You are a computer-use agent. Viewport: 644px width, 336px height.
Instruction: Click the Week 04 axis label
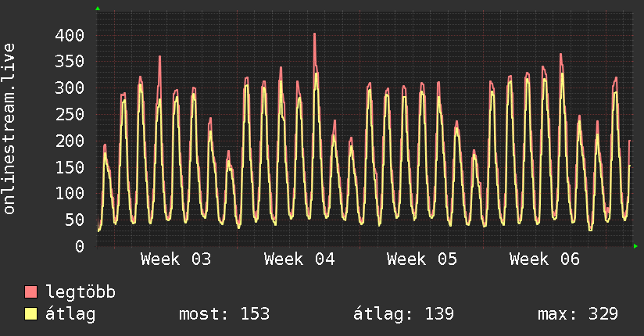pyautogui.click(x=299, y=259)
